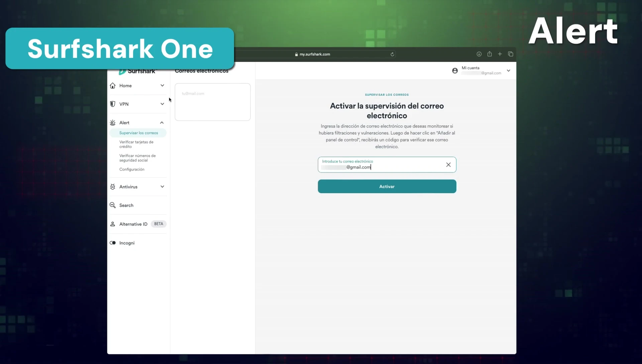Click the Alternative ID label

[133, 224]
